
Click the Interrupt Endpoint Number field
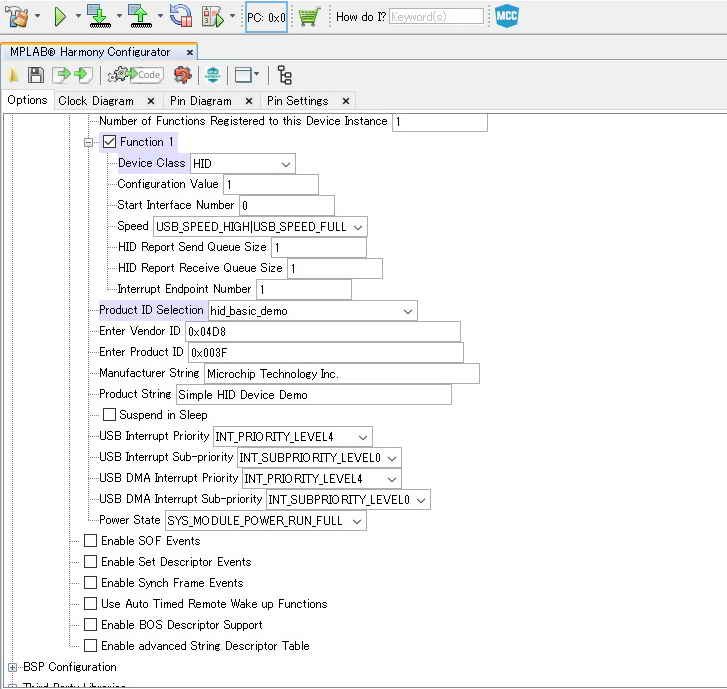(304, 289)
